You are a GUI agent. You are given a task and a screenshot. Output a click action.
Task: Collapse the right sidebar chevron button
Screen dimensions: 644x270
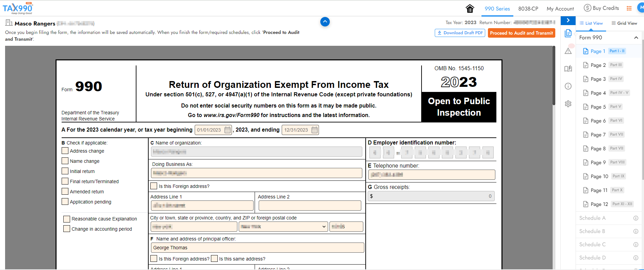pos(568,20)
